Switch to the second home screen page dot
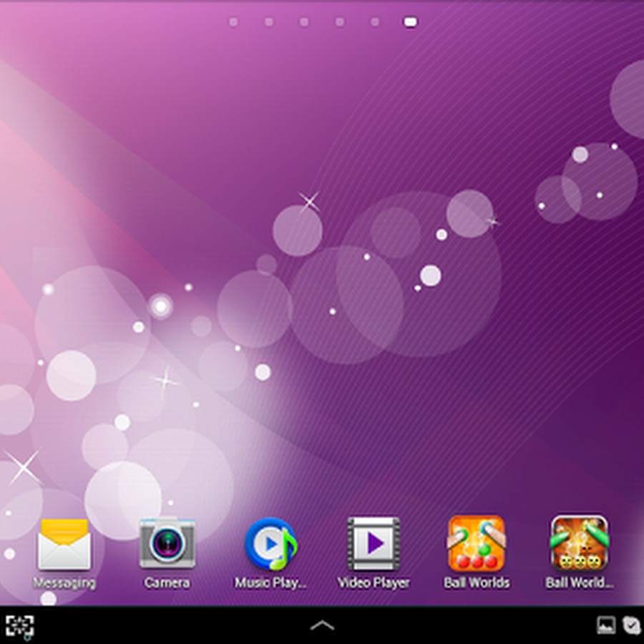The width and height of the screenshot is (644, 644). pyautogui.click(x=269, y=21)
